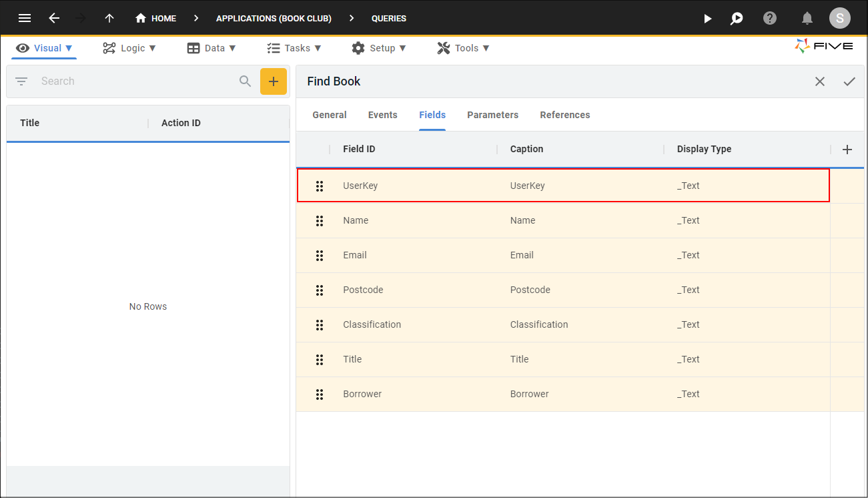The height and width of the screenshot is (498, 868).
Task: Switch to the Parameters tab
Action: (x=493, y=115)
